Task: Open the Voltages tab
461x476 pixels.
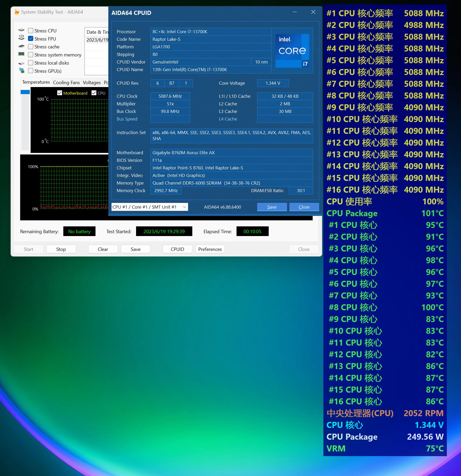Action: [91, 82]
